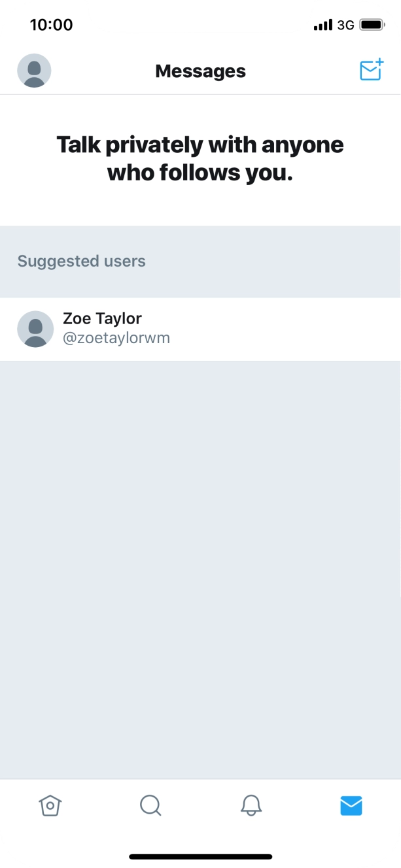Compose a new message with the envelope-plus icon
The width and height of the screenshot is (401, 868).
pos(371,70)
